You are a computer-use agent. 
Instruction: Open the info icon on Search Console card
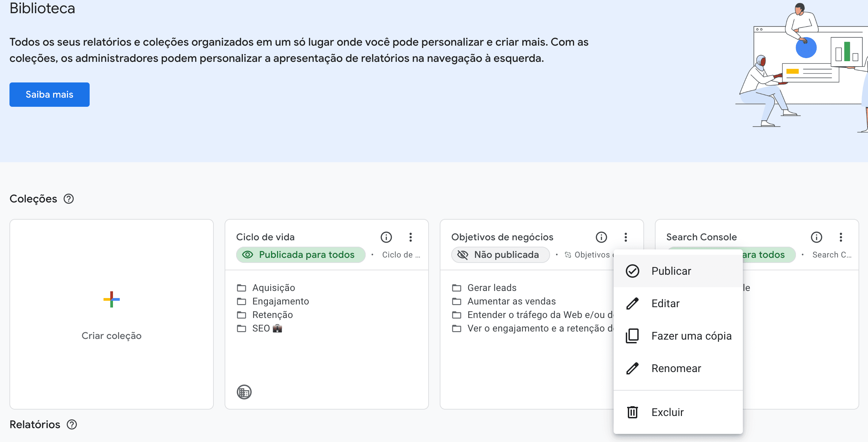tap(817, 237)
